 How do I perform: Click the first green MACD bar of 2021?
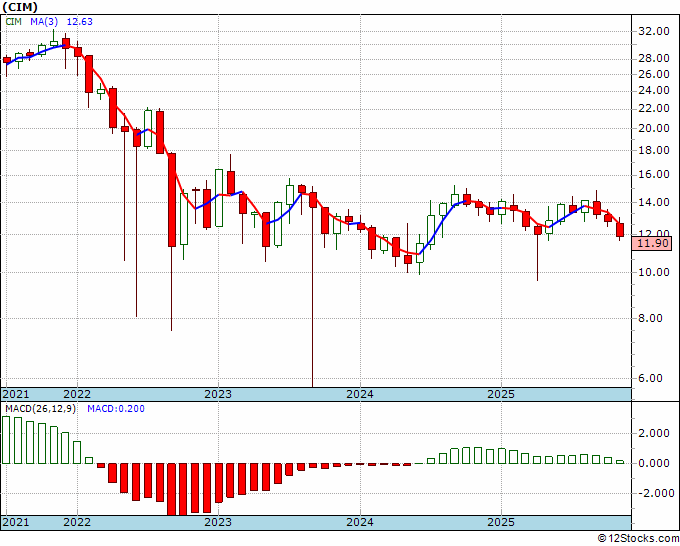point(6,440)
